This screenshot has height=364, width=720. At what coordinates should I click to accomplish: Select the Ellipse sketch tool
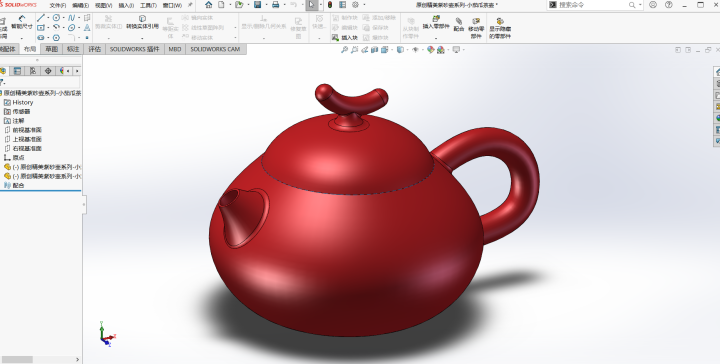(71, 28)
